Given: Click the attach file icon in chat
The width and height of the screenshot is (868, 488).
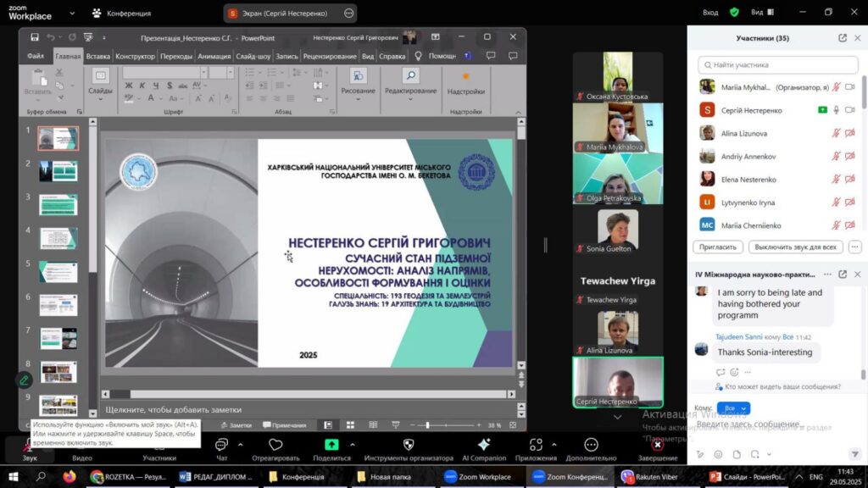Looking at the screenshot, I should (x=737, y=454).
